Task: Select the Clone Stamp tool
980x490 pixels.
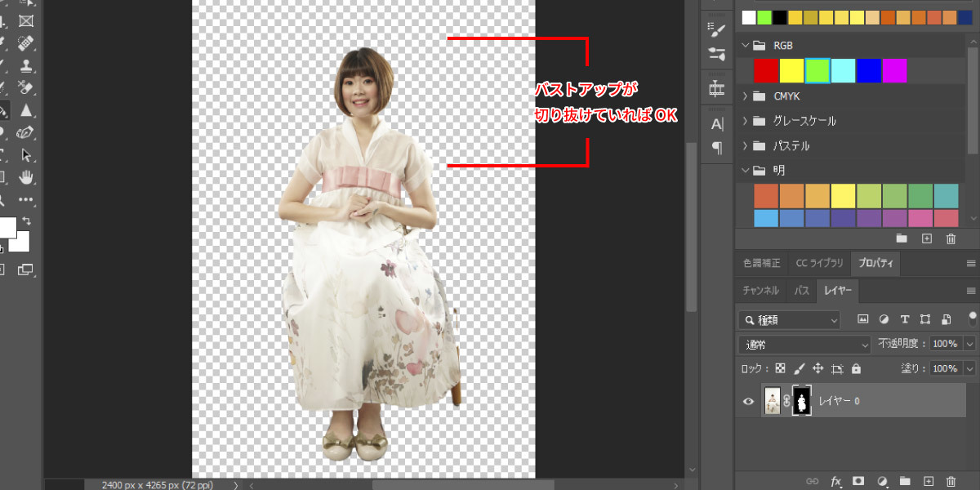Action: point(26,65)
